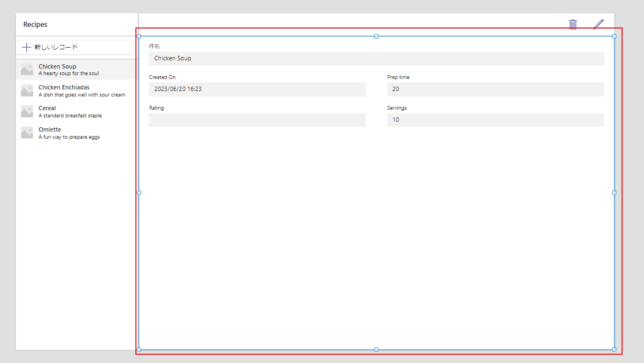This screenshot has height=363, width=644.
Task: Click Servings field showing 10
Action: tap(495, 120)
